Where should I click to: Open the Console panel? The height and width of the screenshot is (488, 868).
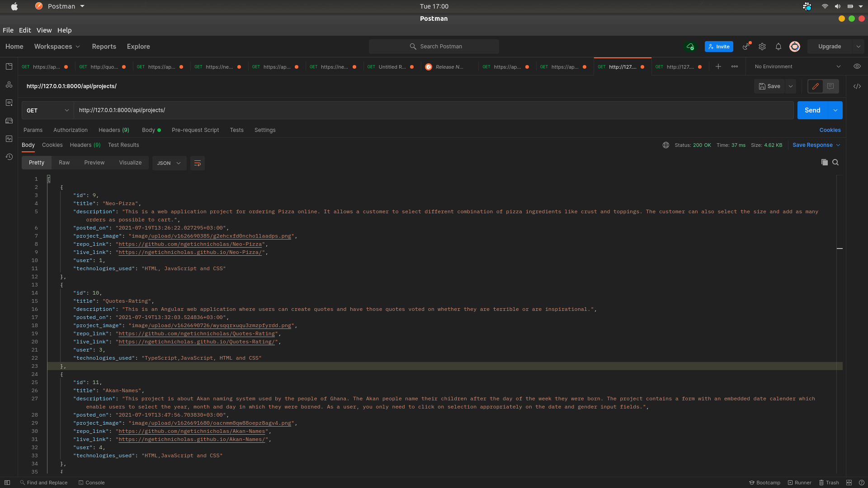click(91, 483)
